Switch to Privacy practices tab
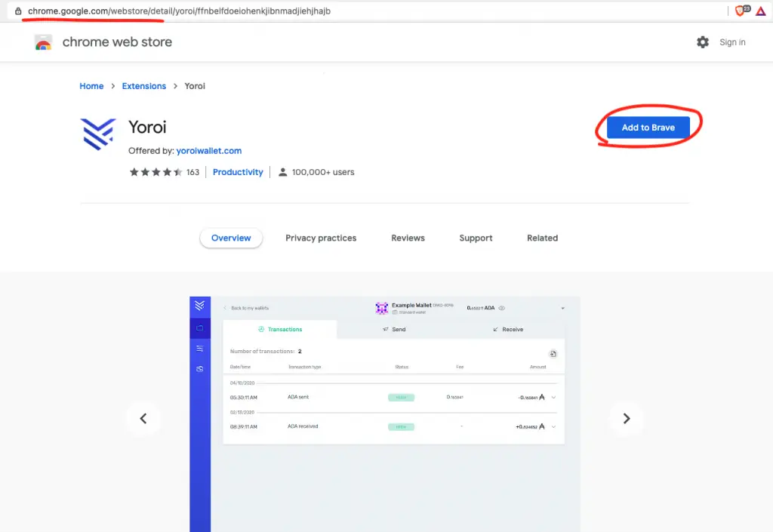 pyautogui.click(x=321, y=238)
